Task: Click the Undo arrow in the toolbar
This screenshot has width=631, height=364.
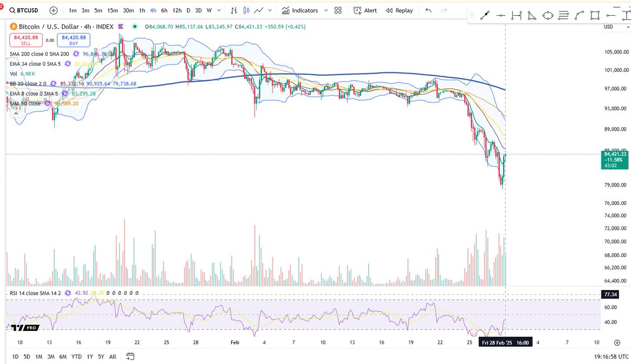Action: tap(427, 10)
